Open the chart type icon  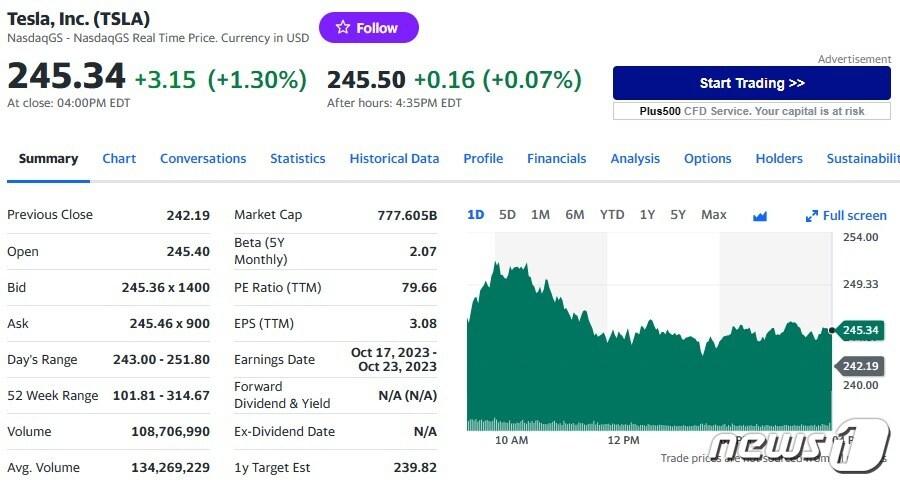tap(759, 215)
